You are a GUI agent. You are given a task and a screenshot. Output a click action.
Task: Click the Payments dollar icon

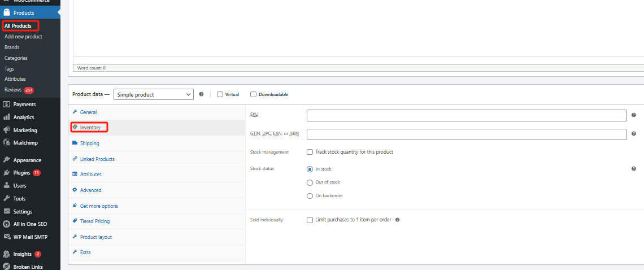click(x=7, y=104)
